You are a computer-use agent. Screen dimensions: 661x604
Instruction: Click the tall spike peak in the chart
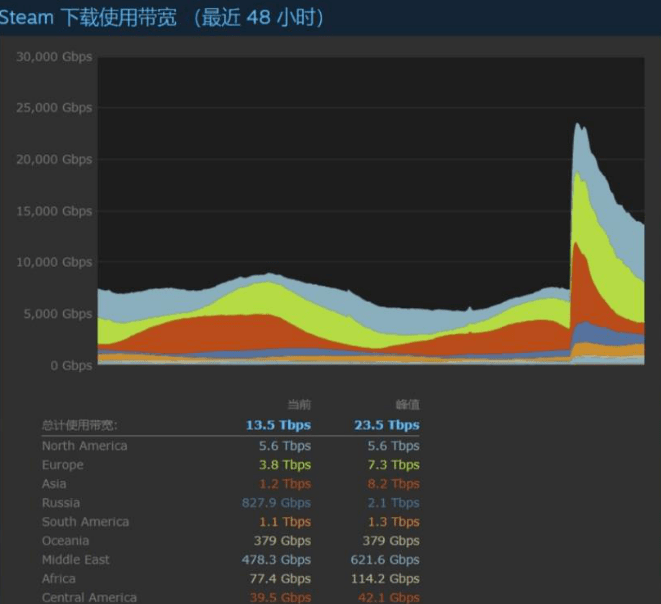pos(577,125)
